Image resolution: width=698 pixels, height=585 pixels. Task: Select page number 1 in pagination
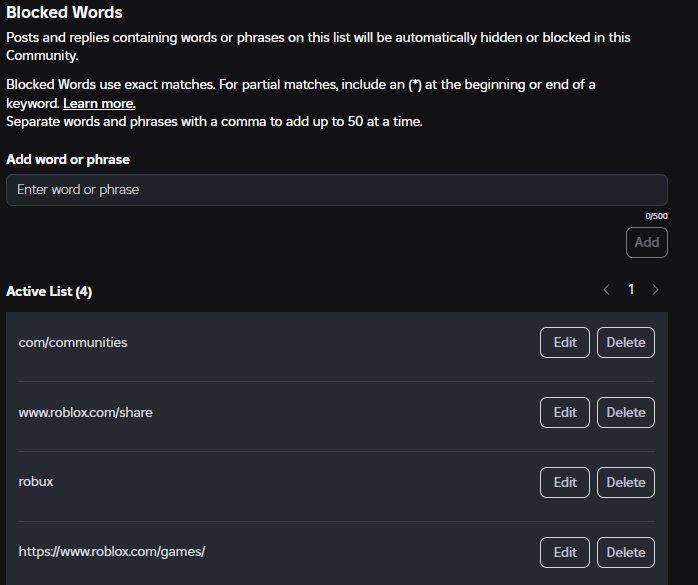tap(631, 289)
